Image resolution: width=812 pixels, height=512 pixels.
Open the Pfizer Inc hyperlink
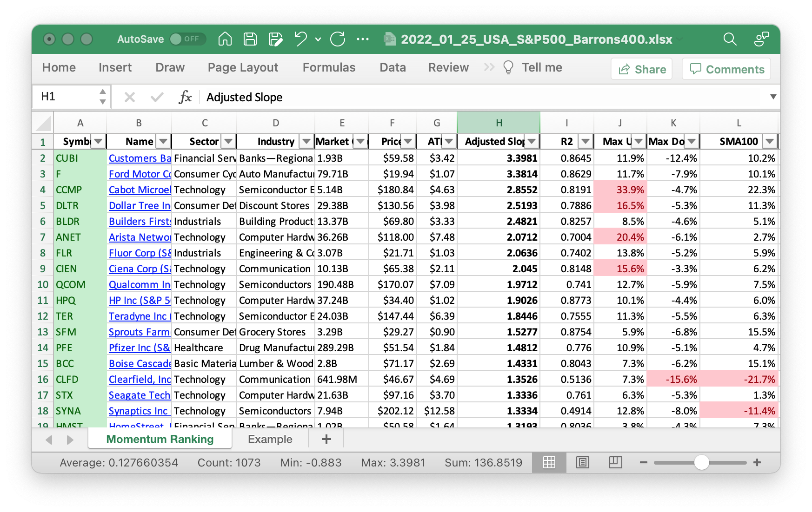click(140, 348)
